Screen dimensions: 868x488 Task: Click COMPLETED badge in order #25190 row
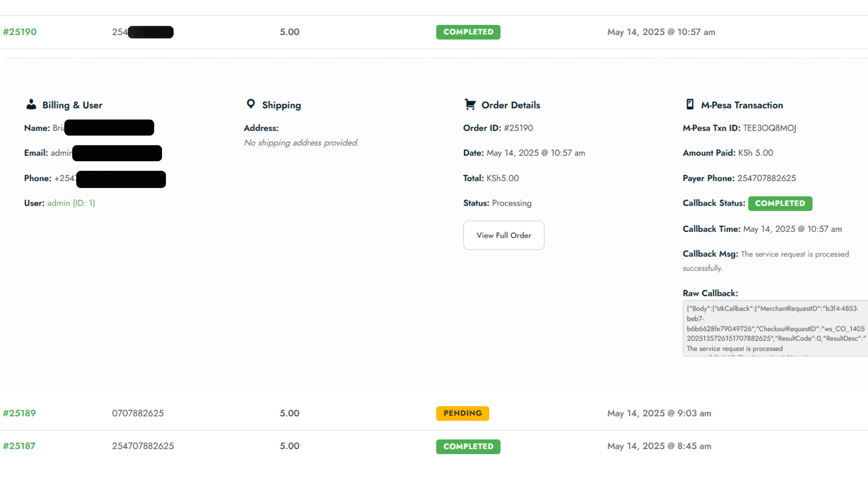(468, 32)
